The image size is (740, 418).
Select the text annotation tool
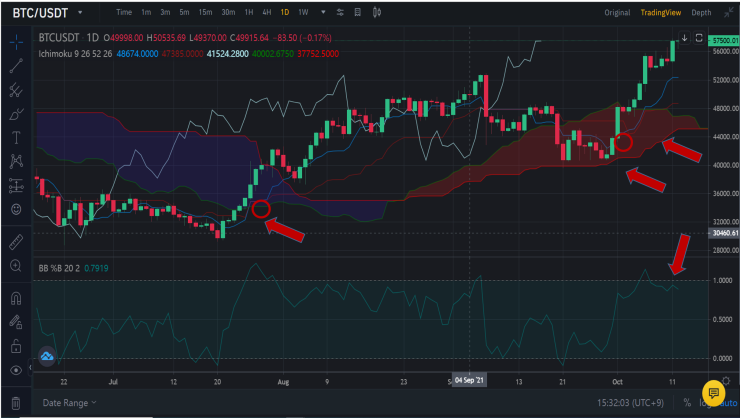pyautogui.click(x=16, y=137)
